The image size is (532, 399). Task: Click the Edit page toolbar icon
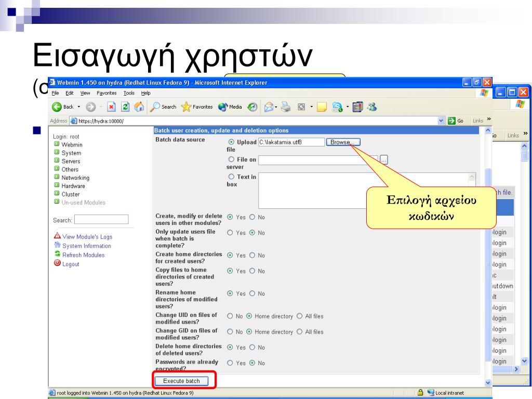pyautogui.click(x=301, y=107)
